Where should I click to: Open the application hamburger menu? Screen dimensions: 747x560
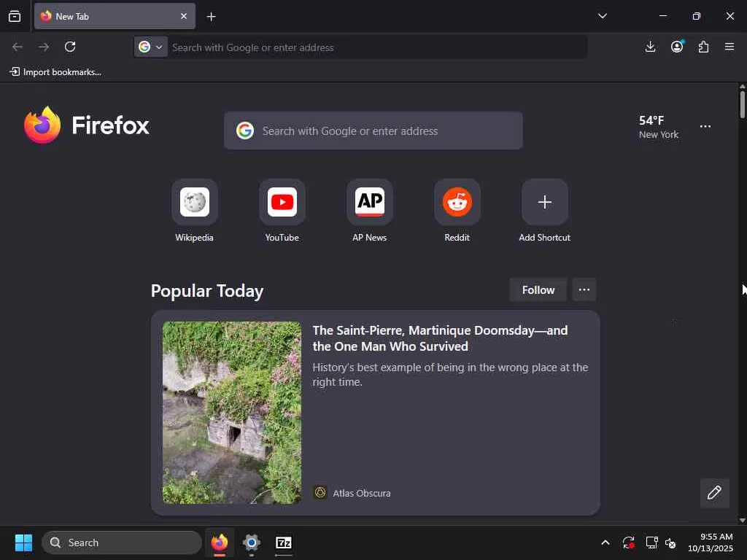(729, 47)
